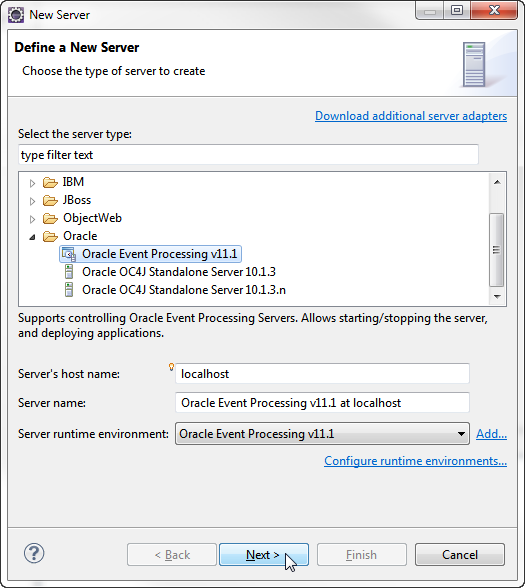
Task: Click the Oracle folder icon
Action: 50,236
